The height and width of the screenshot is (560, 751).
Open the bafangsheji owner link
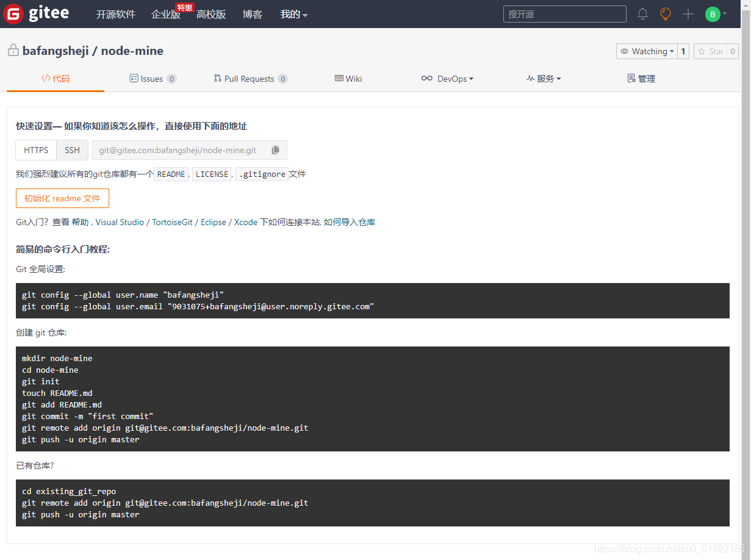coord(56,51)
